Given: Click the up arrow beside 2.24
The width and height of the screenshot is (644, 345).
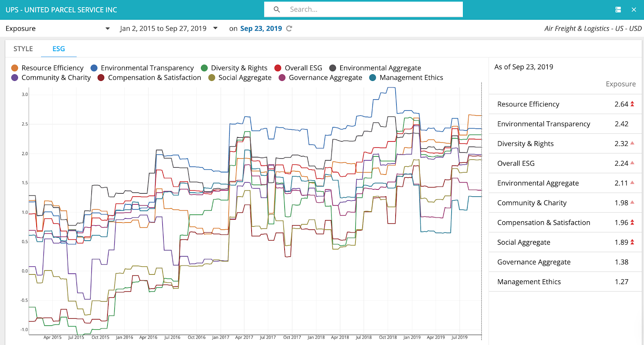Looking at the screenshot, I should (x=632, y=163).
